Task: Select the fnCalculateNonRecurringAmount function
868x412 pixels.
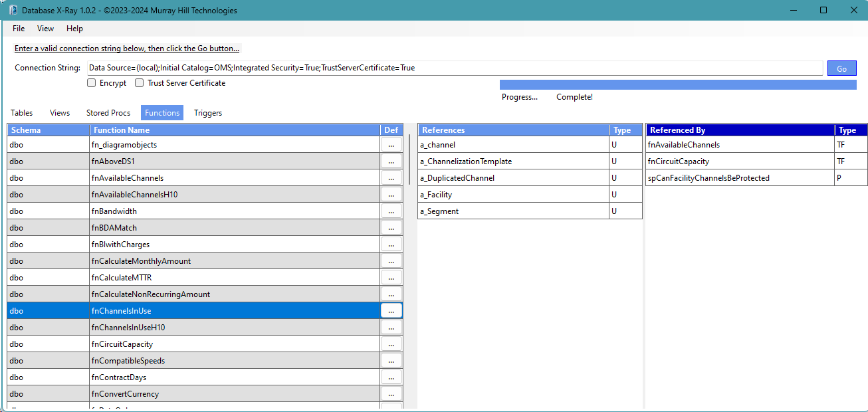Action: tap(235, 294)
